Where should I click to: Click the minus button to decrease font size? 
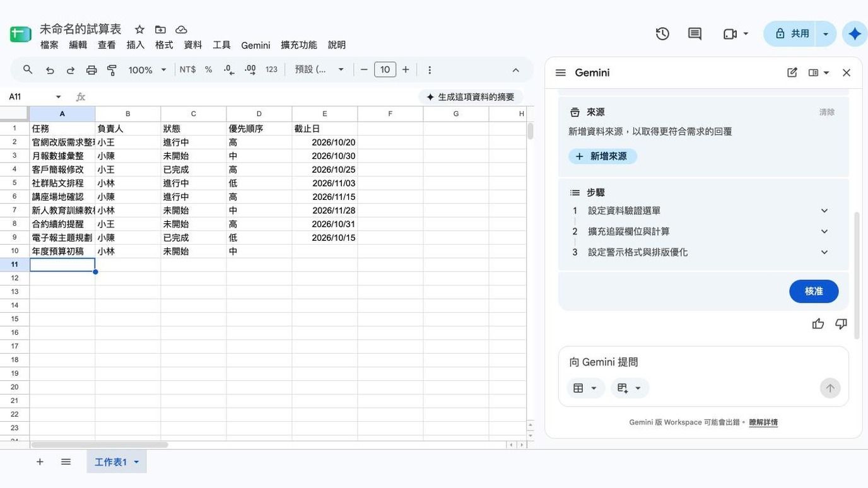(364, 69)
